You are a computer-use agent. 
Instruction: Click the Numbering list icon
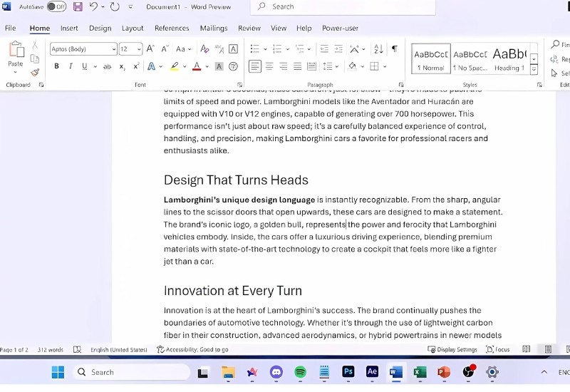pyautogui.click(x=277, y=48)
